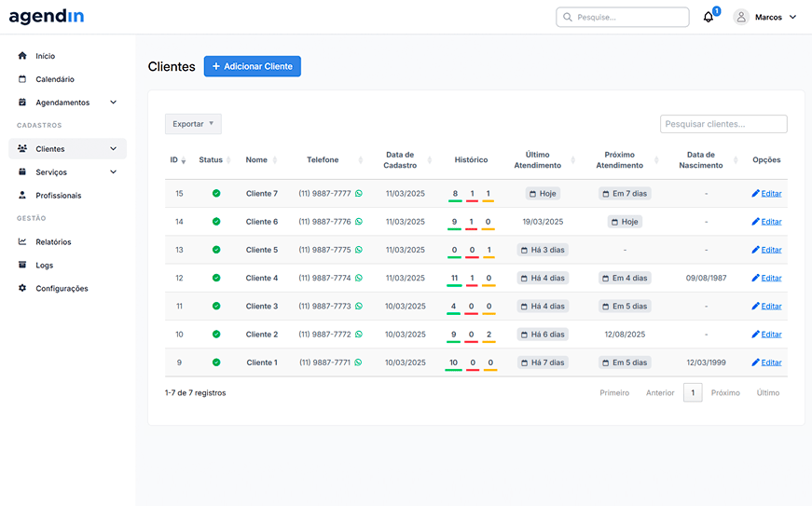
Task: Go to the Primeiro page
Action: pos(614,392)
